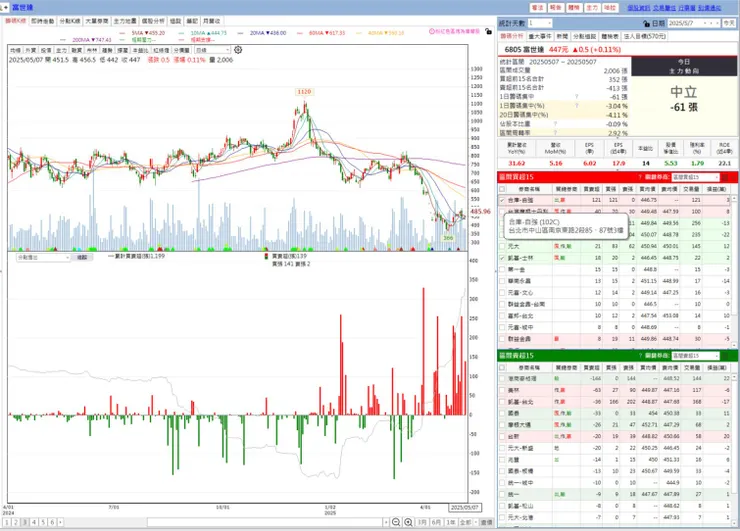The height and width of the screenshot is (531, 740).
Task: Open the 個股分析 tab
Action: (x=153, y=21)
